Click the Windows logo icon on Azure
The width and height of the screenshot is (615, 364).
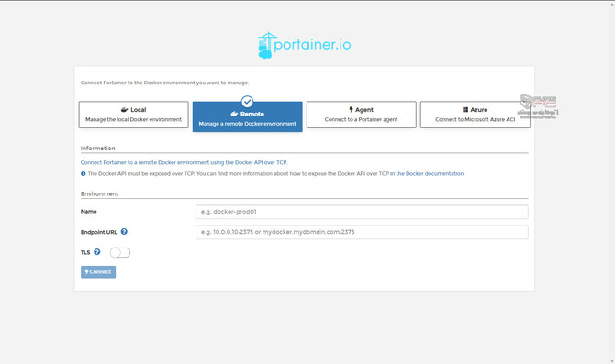coord(465,110)
